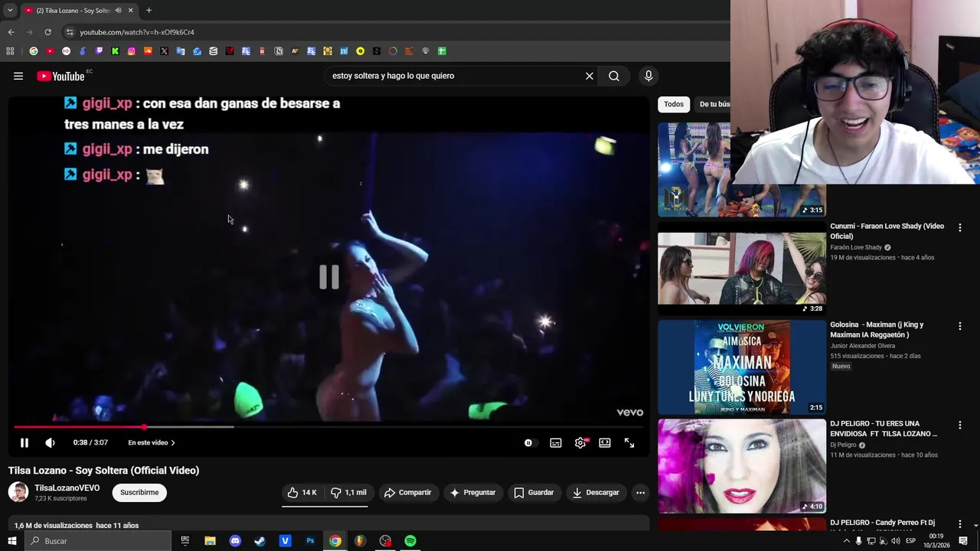The width and height of the screenshot is (980, 551).
Task: Open the YouTube bookmark in bookmarks bar
Action: point(50,51)
